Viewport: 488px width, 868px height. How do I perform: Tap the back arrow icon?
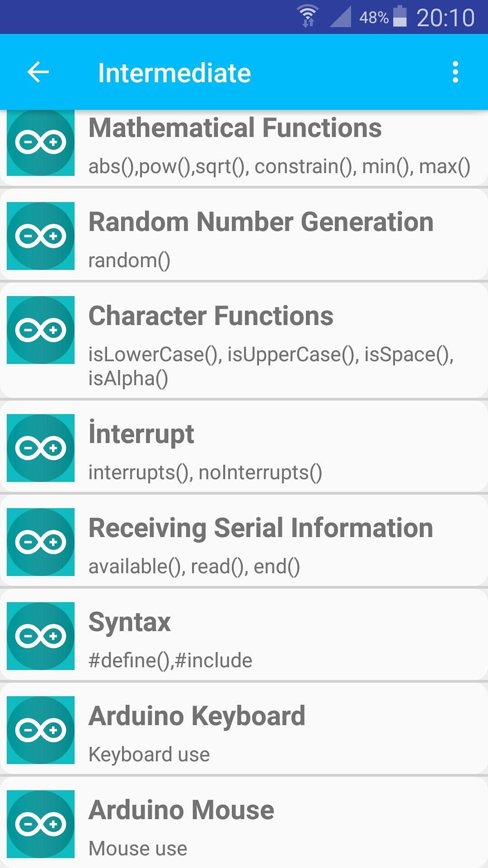(38, 72)
